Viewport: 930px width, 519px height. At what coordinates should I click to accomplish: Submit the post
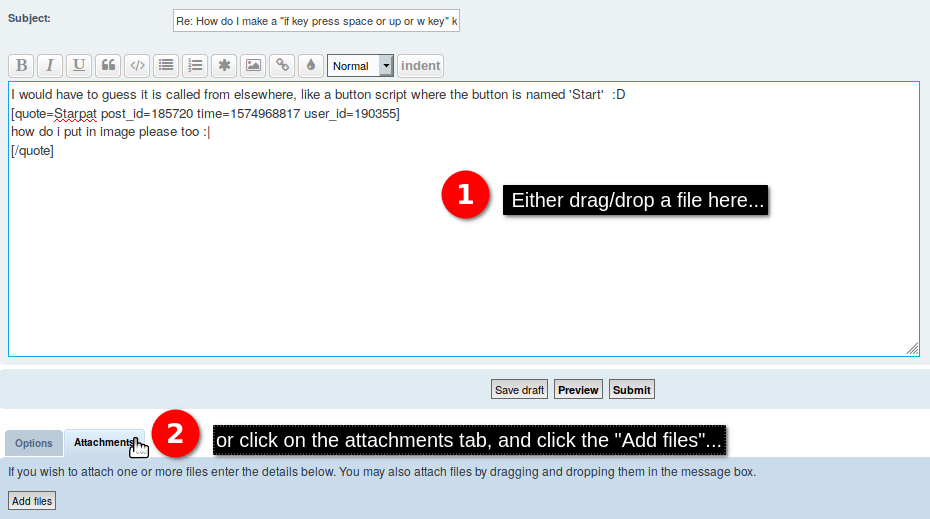(x=631, y=390)
